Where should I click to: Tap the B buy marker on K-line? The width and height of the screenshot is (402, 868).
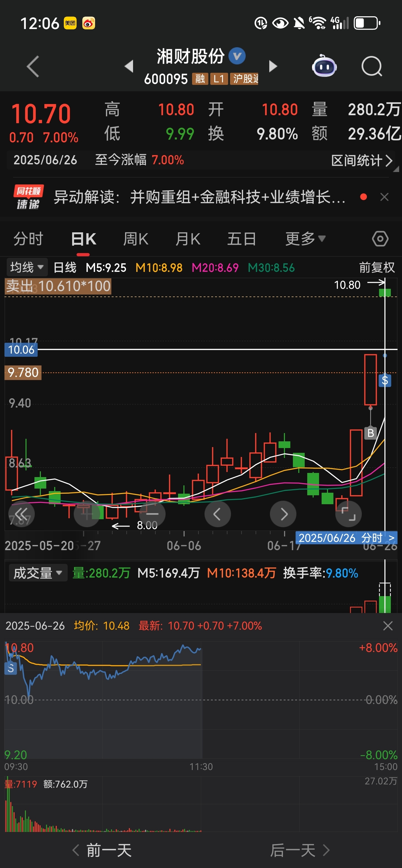(371, 433)
